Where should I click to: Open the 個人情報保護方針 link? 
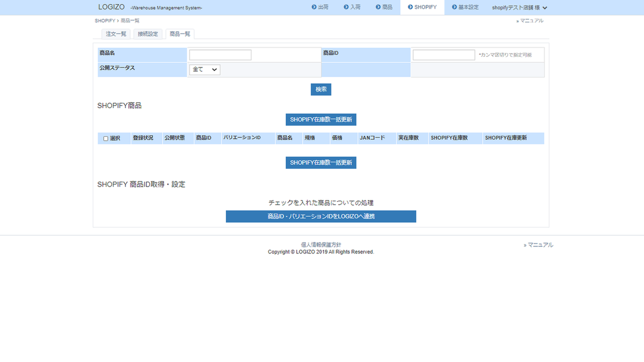click(321, 245)
